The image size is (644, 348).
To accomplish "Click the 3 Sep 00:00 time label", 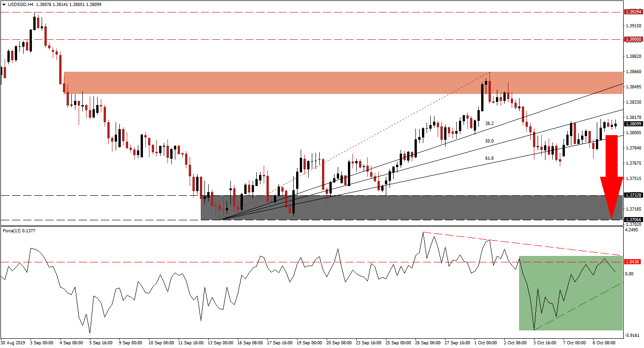I will pyautogui.click(x=41, y=344).
